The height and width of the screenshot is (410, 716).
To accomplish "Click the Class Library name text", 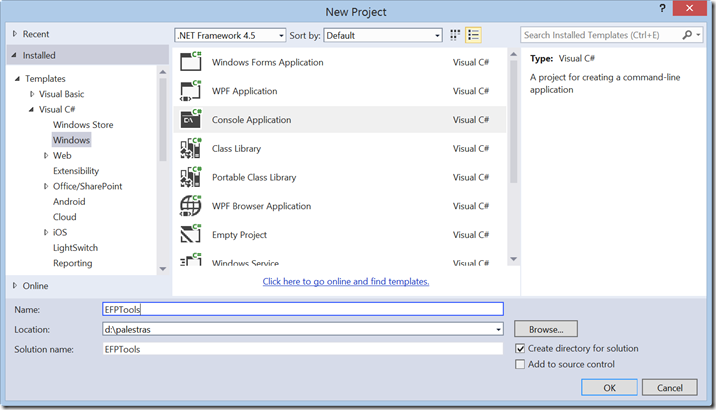I will [236, 148].
